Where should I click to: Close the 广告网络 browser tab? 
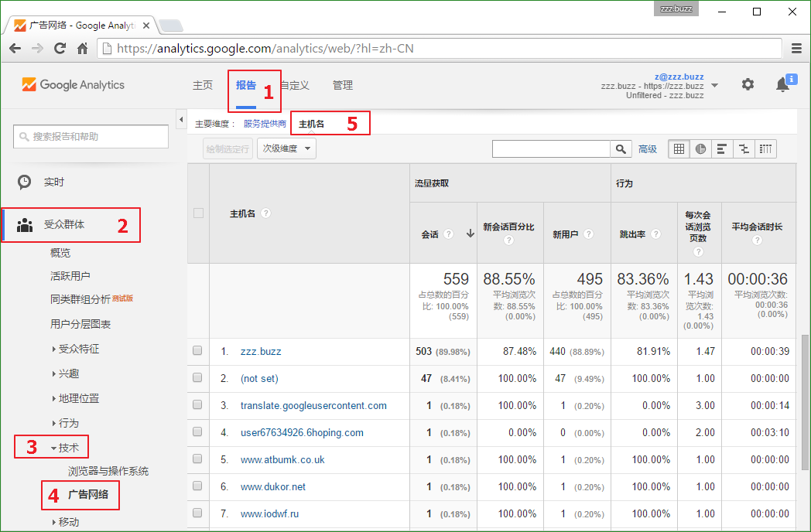145,26
